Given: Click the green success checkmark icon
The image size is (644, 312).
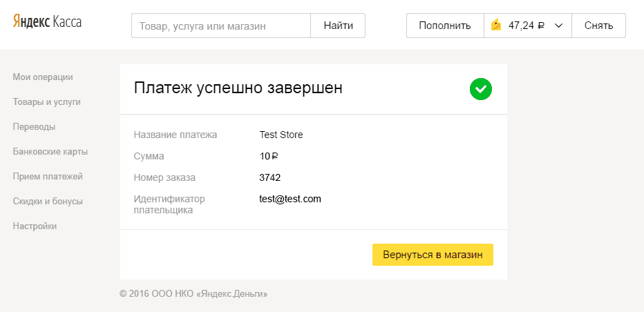Looking at the screenshot, I should 480,88.
